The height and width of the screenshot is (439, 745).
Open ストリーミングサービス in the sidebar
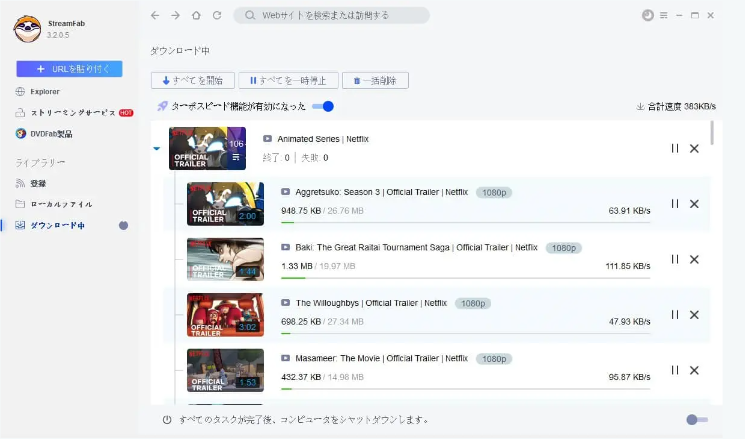click(73, 113)
